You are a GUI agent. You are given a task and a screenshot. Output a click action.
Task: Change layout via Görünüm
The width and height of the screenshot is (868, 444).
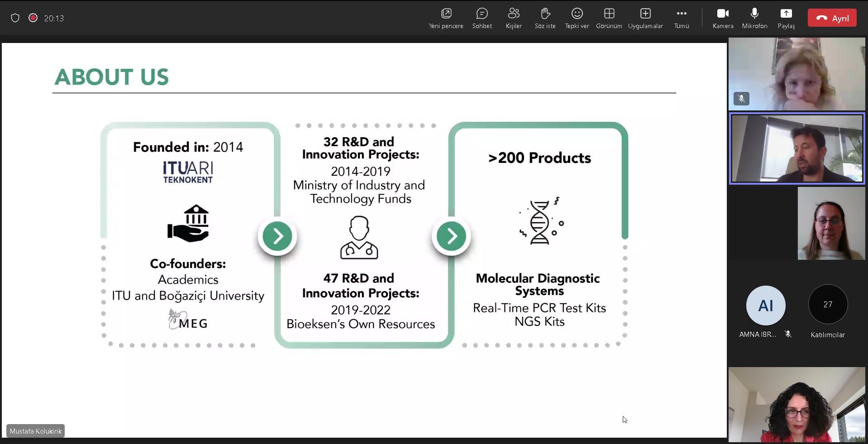click(609, 19)
